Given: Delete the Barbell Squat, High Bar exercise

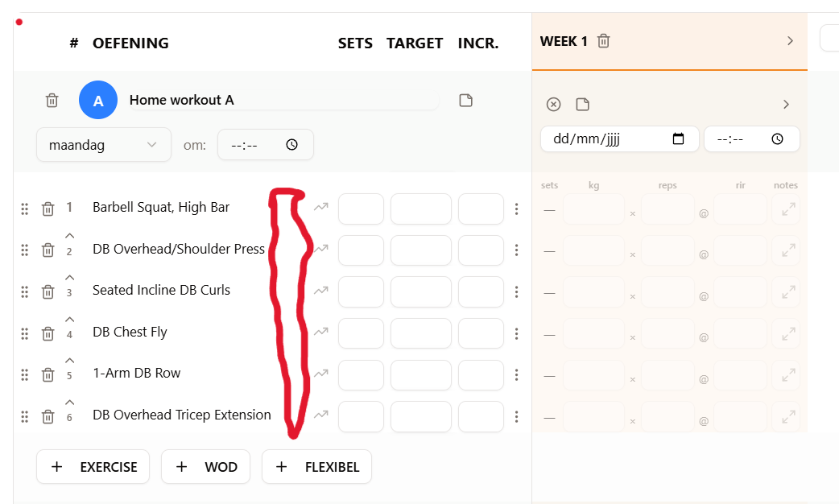Looking at the screenshot, I should (48, 209).
